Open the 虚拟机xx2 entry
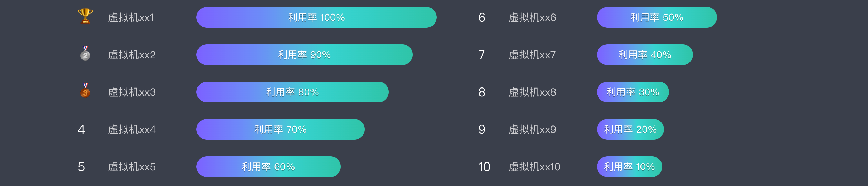Image resolution: width=868 pixels, height=186 pixels. (132, 55)
